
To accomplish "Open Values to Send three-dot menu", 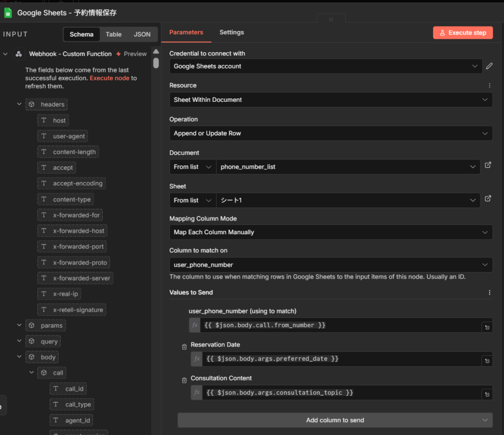I will tap(489, 293).
